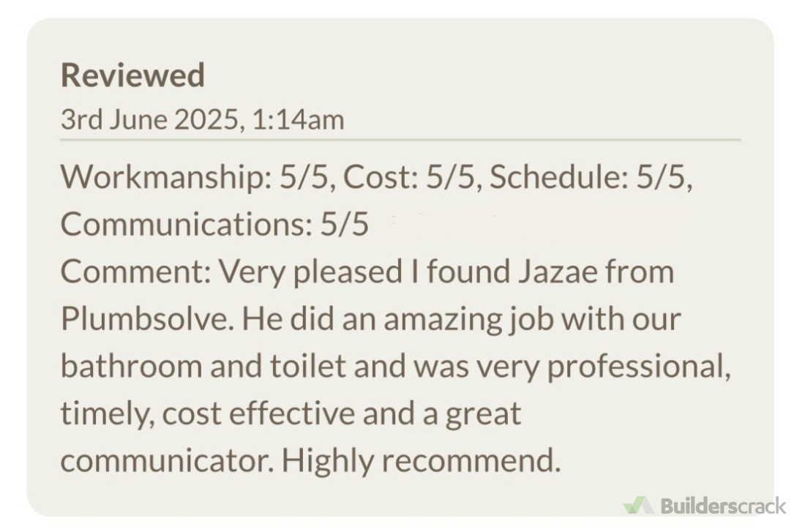Click the divider line under the date
The image size is (805, 532).
click(400, 138)
